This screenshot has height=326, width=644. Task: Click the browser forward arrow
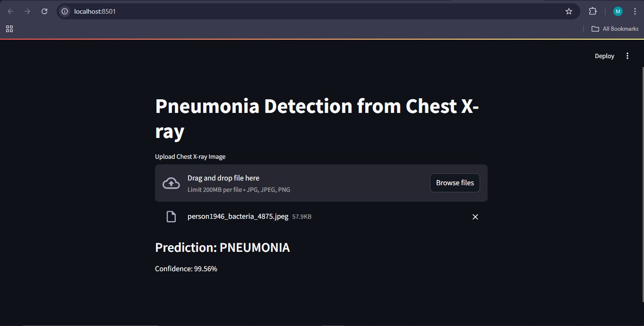pyautogui.click(x=27, y=11)
